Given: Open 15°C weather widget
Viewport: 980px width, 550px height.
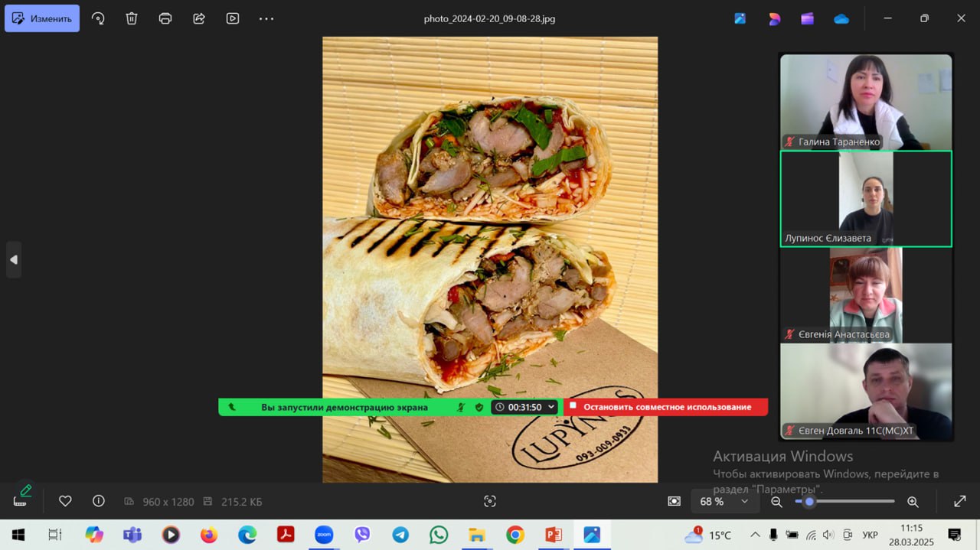Looking at the screenshot, I should point(708,535).
